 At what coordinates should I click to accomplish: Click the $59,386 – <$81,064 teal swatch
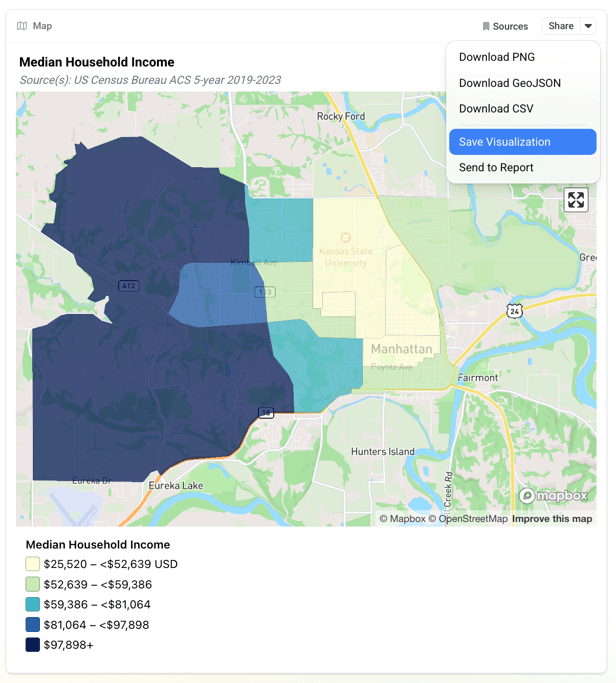(33, 605)
